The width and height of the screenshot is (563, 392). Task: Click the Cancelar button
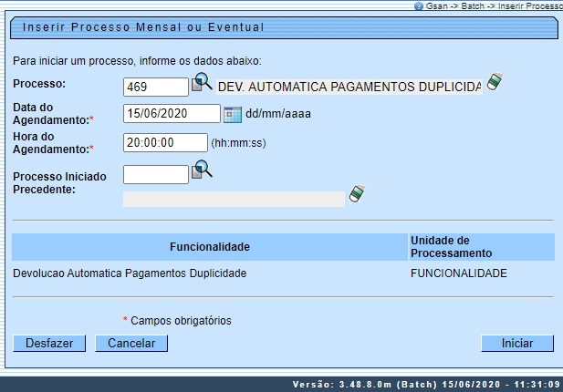click(131, 343)
